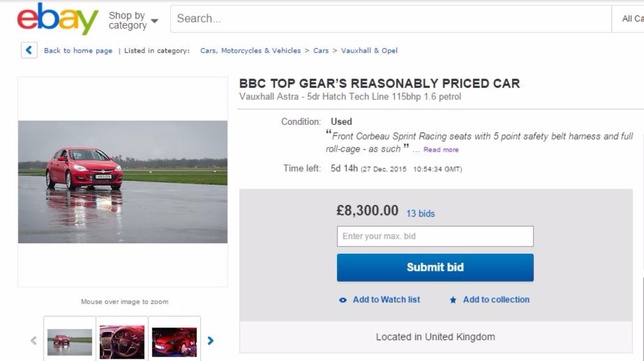Click Back to home page link
Viewport: 644px width, 361px height.
click(78, 51)
